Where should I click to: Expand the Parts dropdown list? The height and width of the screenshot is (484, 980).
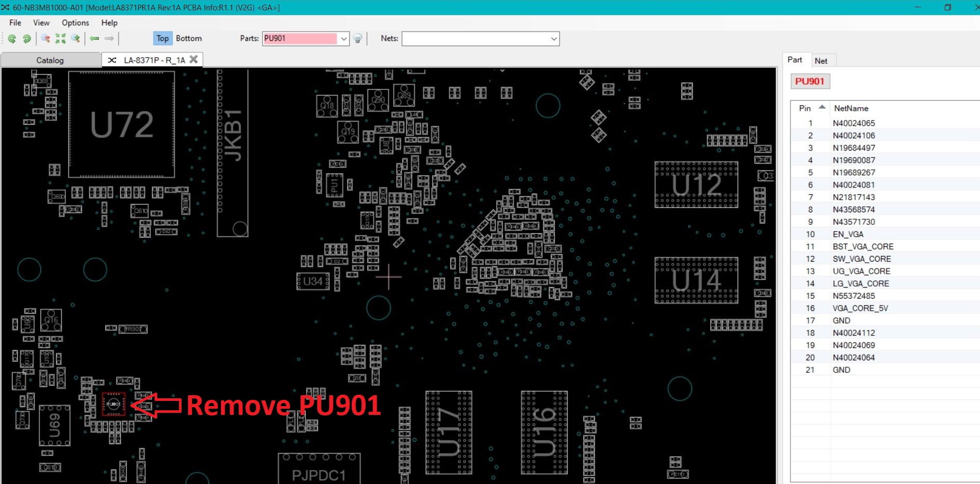tap(343, 39)
